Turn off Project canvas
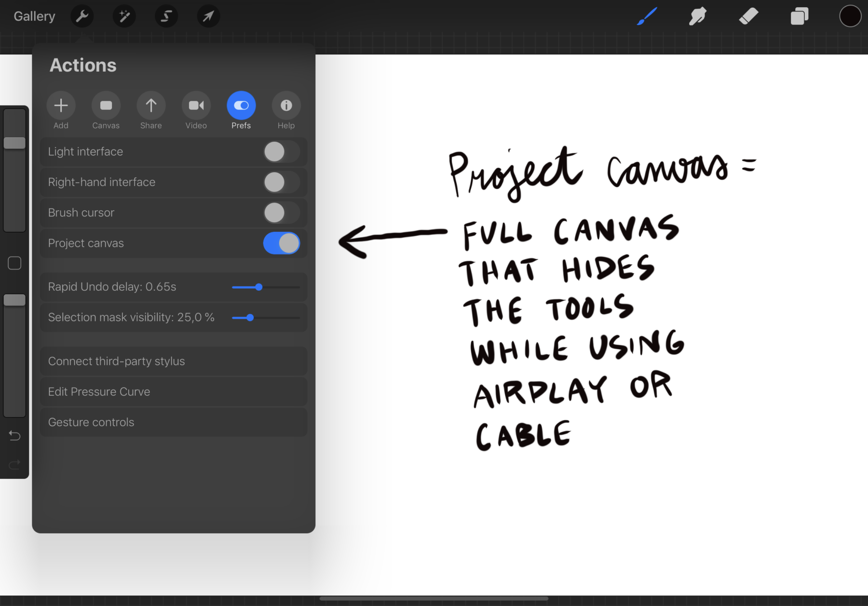Viewport: 868px width, 606px height. pyautogui.click(x=282, y=243)
